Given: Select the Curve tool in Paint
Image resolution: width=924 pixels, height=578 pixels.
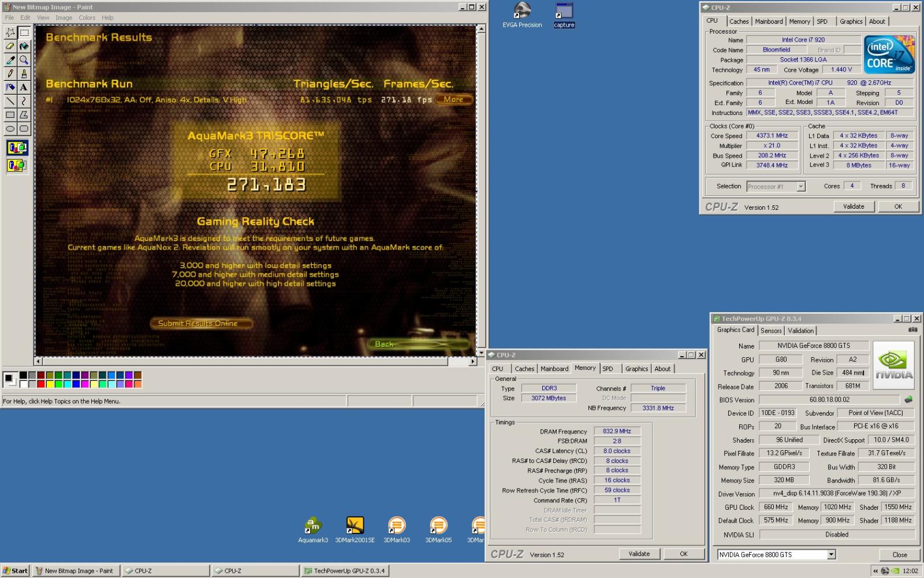Looking at the screenshot, I should [24, 101].
